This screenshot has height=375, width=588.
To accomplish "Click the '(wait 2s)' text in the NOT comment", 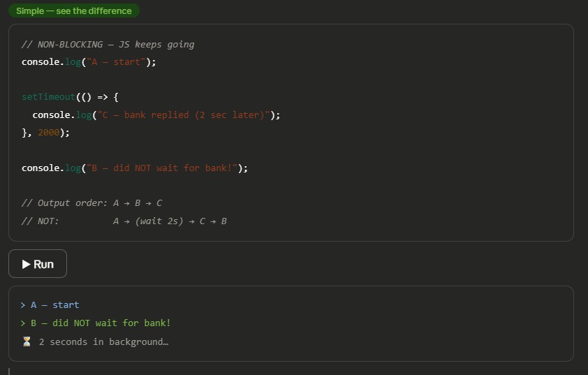I will 159,221.
